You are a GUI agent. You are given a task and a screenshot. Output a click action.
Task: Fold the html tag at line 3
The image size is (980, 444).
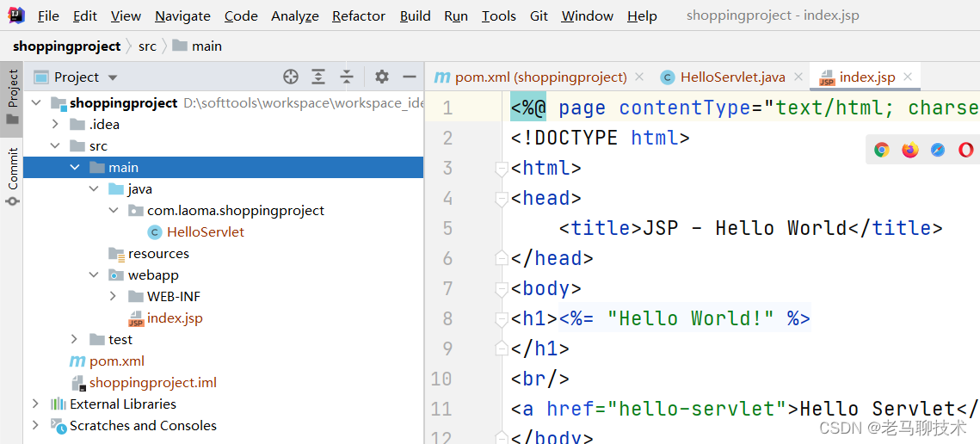(501, 169)
